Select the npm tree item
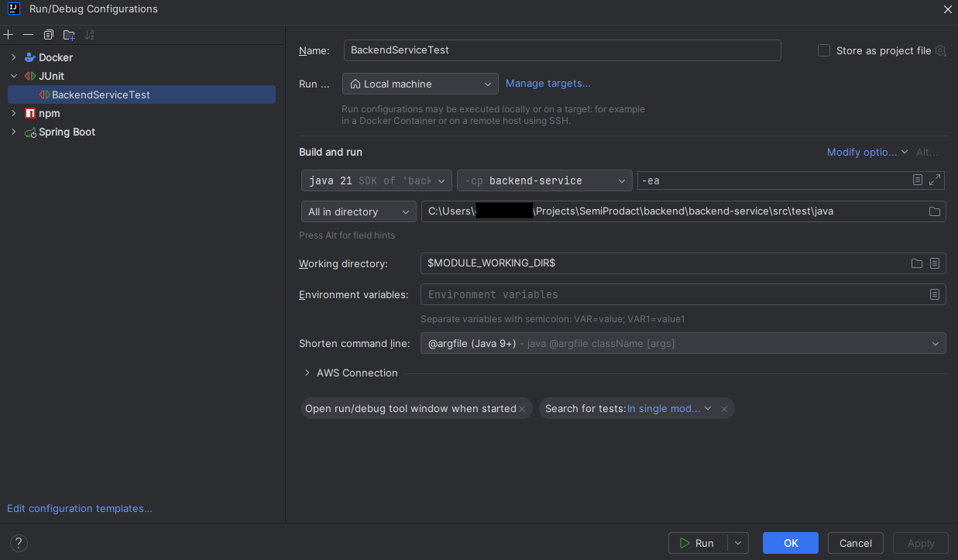958x560 pixels. pyautogui.click(x=49, y=113)
